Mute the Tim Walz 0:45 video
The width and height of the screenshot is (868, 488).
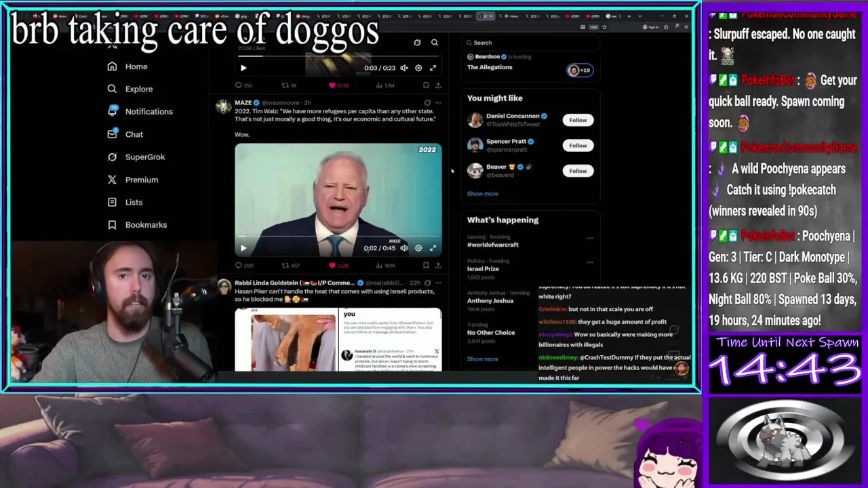404,248
